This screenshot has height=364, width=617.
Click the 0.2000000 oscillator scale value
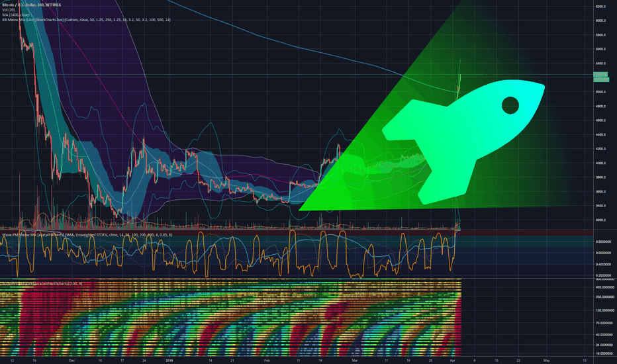[x=603, y=275]
